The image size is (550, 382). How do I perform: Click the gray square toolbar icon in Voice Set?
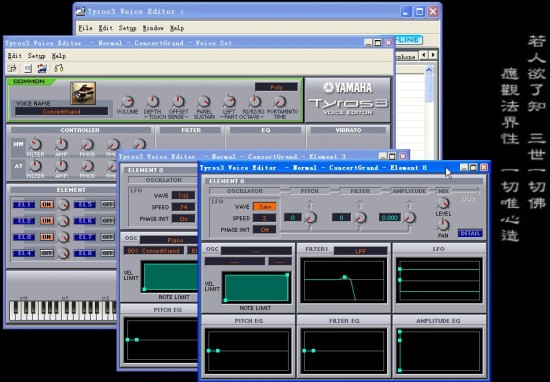tap(28, 68)
